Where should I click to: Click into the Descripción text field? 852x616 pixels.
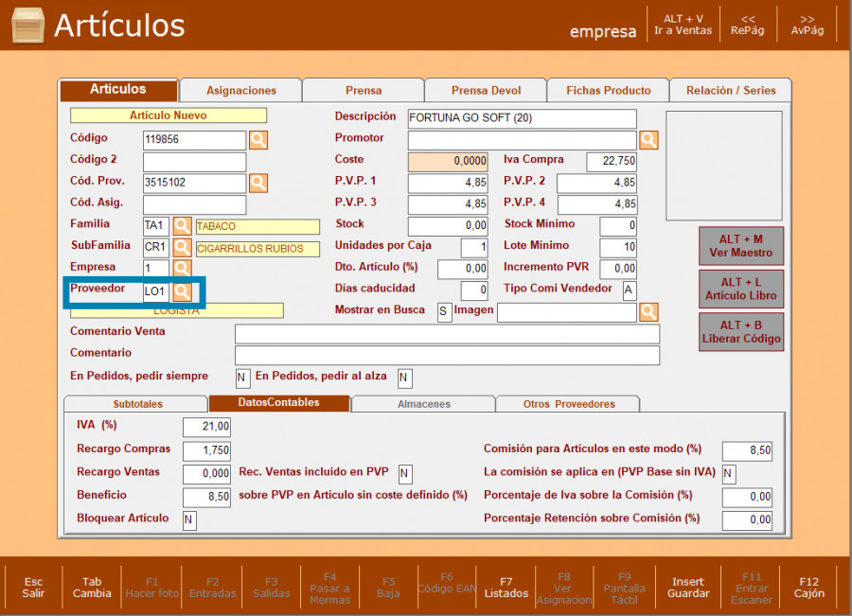click(x=522, y=119)
